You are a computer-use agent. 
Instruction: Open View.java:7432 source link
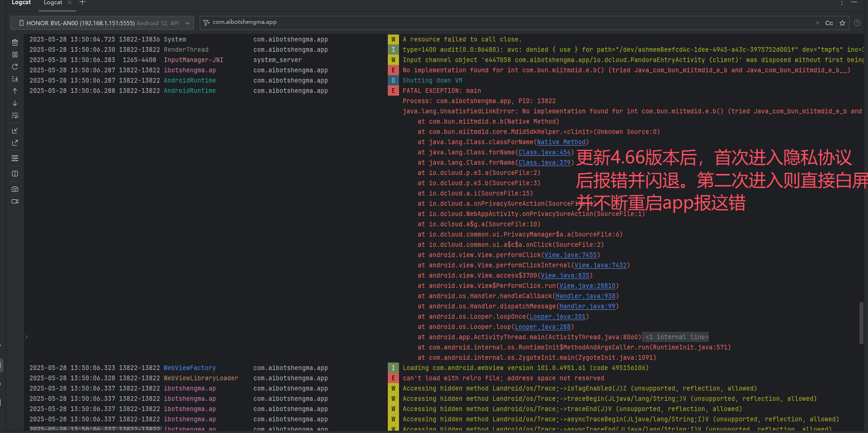tap(600, 265)
